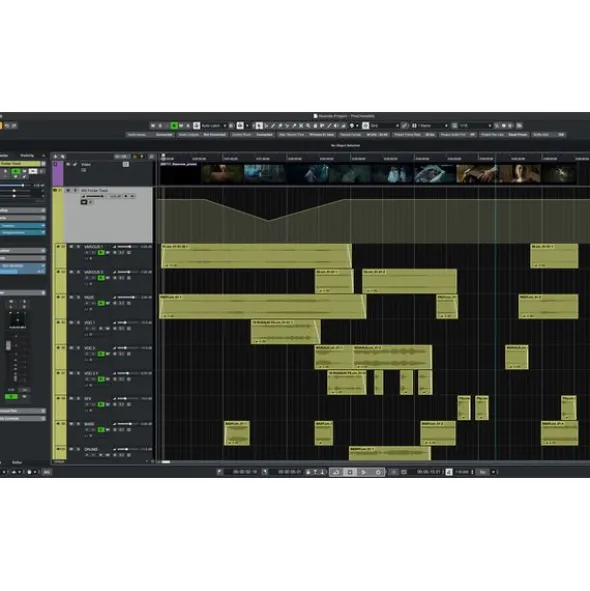Toggle Read automation on VOC 2 track

click(x=101, y=354)
